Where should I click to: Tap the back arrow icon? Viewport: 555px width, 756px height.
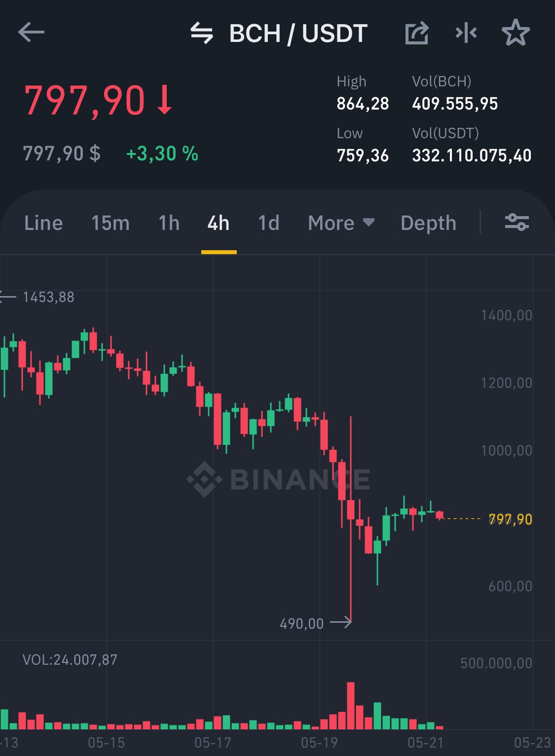[31, 33]
